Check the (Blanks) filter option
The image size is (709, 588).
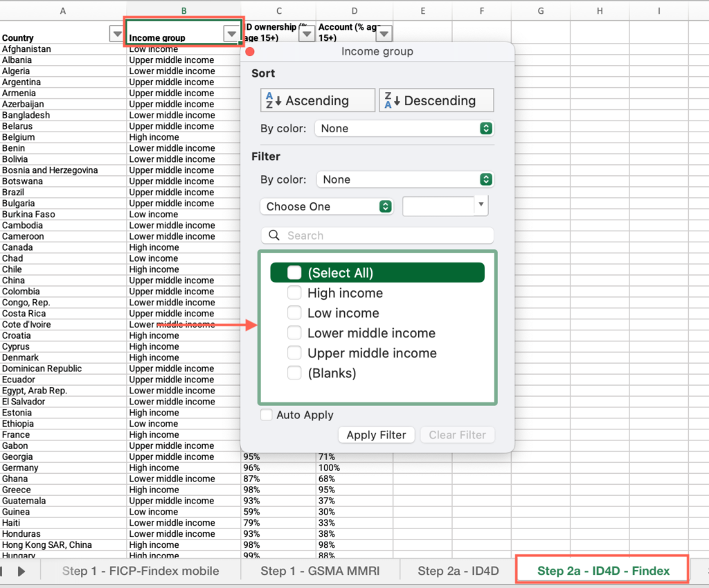[294, 373]
